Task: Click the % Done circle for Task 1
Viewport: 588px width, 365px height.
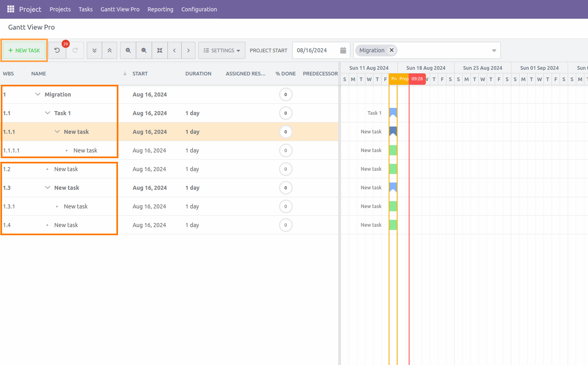Action: point(286,113)
